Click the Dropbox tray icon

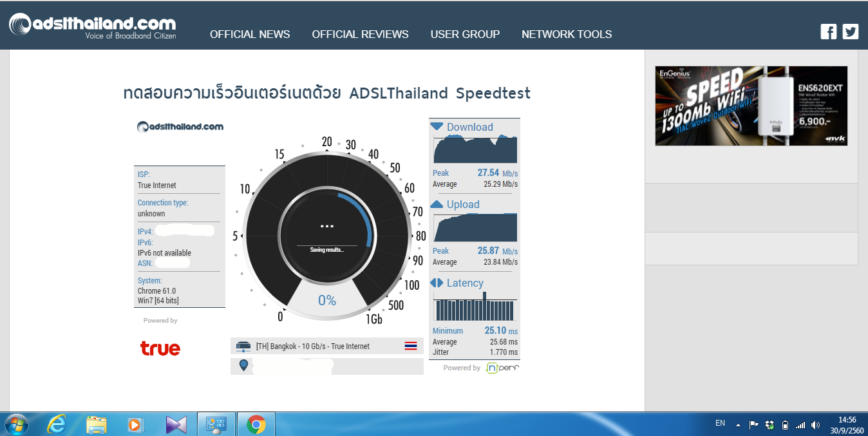[769, 425]
